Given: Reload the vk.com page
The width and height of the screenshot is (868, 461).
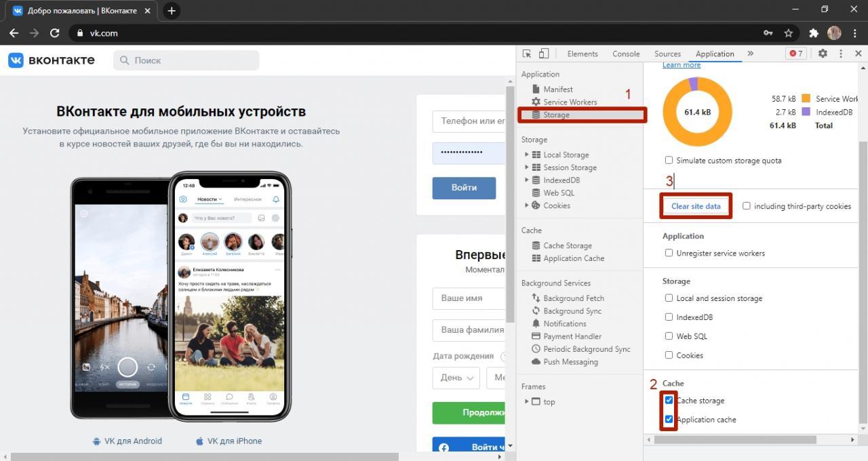Looking at the screenshot, I should click(55, 33).
